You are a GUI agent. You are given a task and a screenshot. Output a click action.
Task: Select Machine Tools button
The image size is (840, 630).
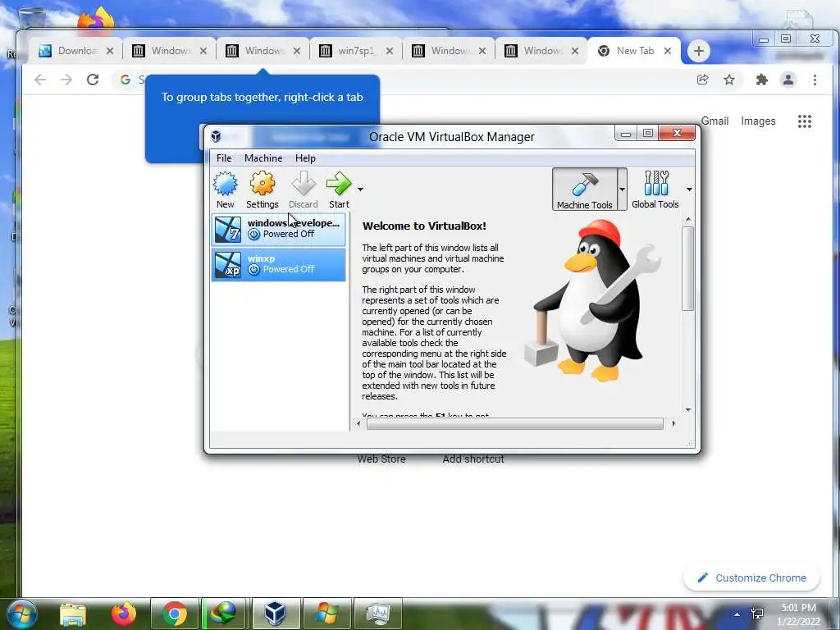584,189
